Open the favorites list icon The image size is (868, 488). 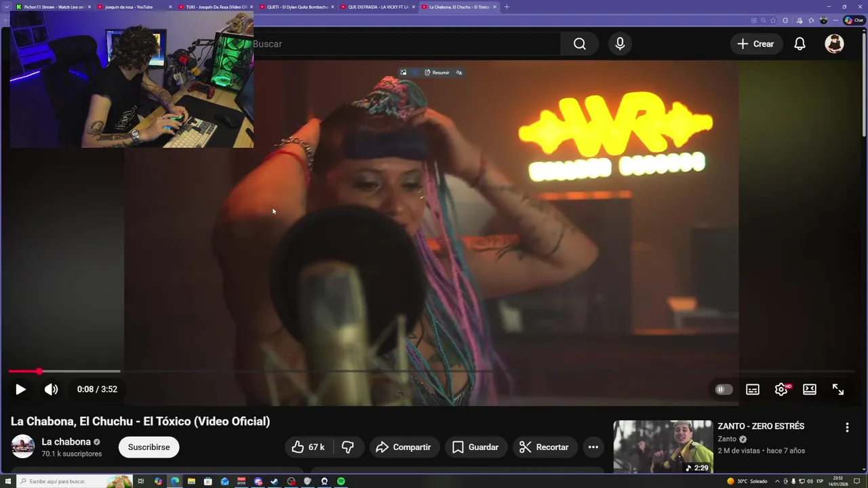pyautogui.click(x=811, y=20)
